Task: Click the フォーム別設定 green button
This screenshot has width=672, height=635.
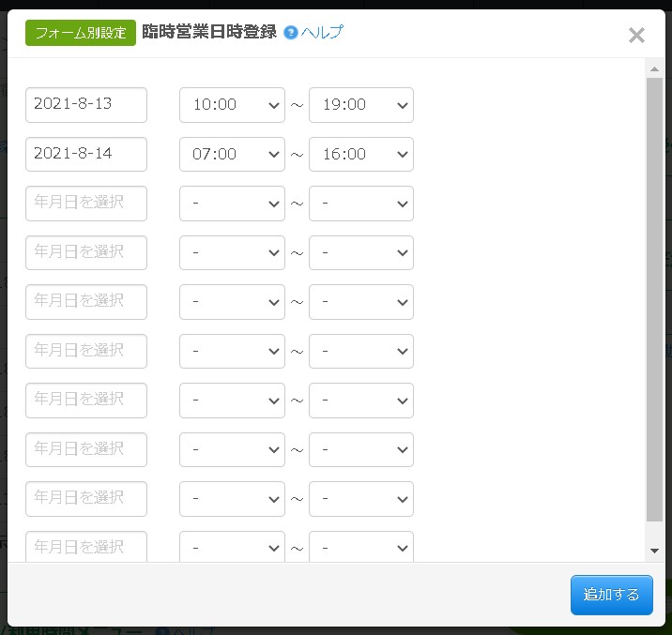Action: pyautogui.click(x=81, y=33)
